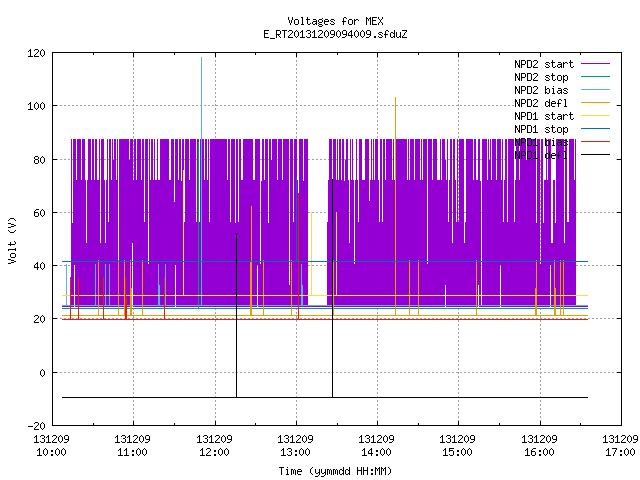Click the file name E_RT20131209094009.sfduZ subtitle
Screen dimensions: 640x480
pyautogui.click(x=336, y=34)
